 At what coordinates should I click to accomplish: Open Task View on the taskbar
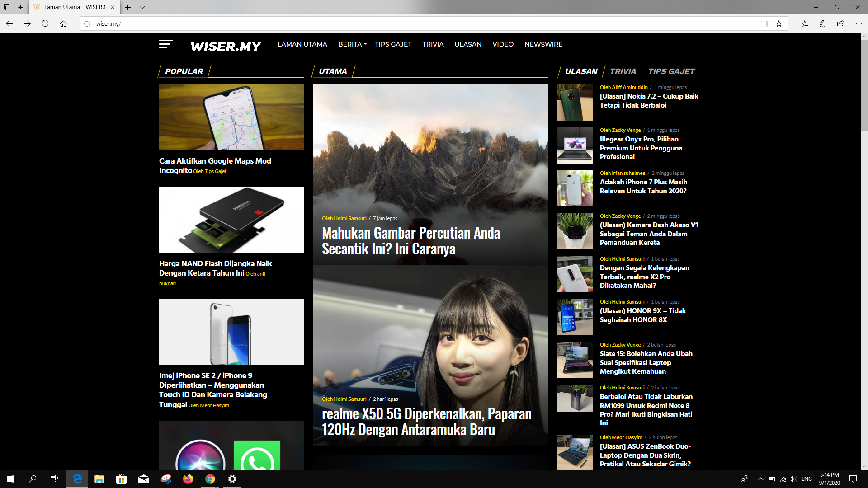click(x=54, y=479)
